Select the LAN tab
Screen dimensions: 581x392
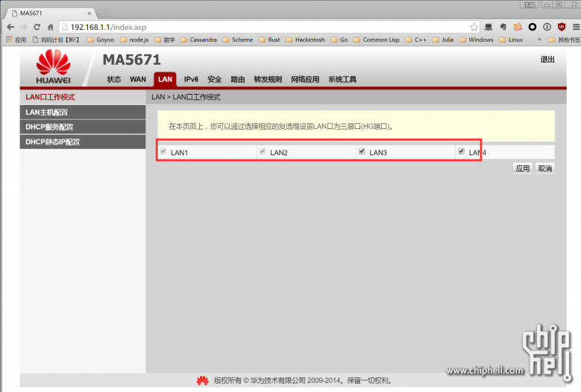165,79
